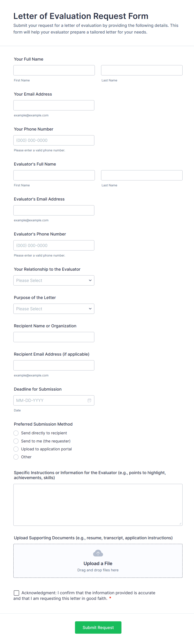The image size is (194, 644).
Task: Focus the Recipient Name or Organization field
Action: click(54, 337)
